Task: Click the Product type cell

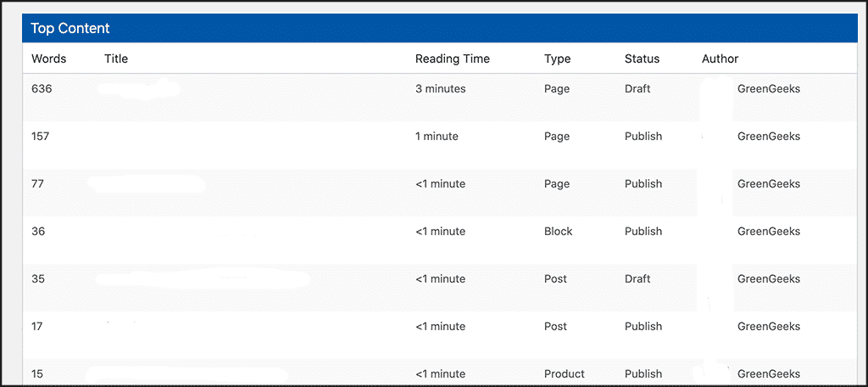Action: click(564, 374)
